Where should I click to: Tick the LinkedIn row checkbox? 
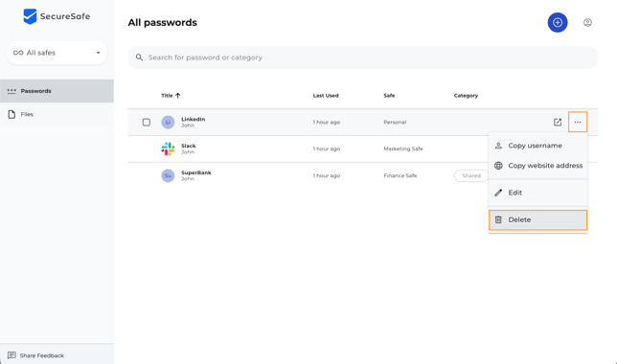[146, 122]
